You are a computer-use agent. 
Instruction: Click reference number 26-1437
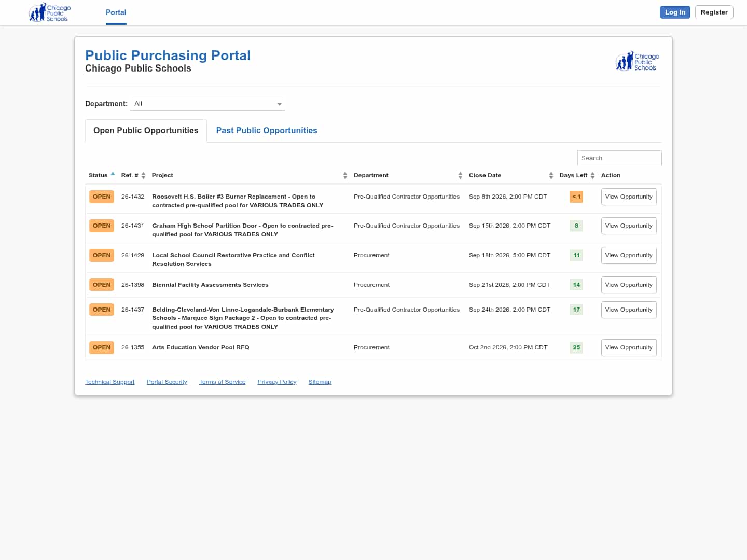click(x=133, y=310)
